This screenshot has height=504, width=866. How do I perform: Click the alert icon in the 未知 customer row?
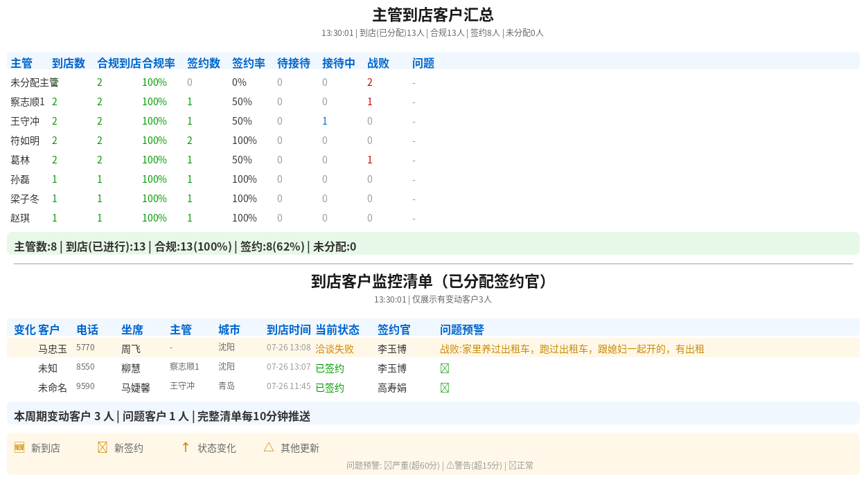point(445,368)
